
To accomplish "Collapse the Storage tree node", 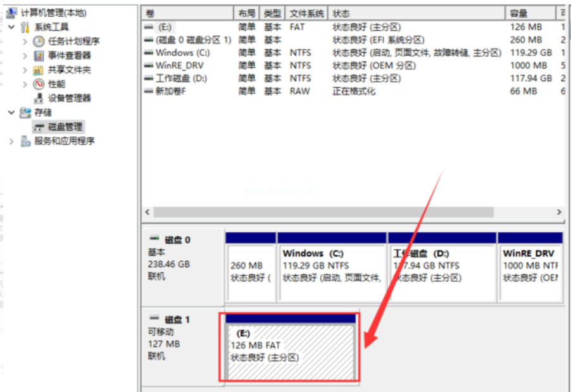I will coord(11,113).
